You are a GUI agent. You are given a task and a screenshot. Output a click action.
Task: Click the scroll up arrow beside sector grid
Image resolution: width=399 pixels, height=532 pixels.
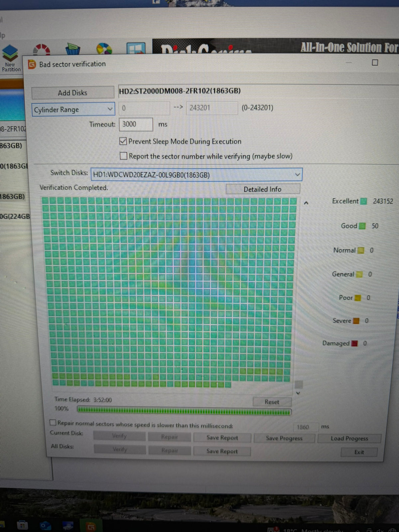pos(306,203)
